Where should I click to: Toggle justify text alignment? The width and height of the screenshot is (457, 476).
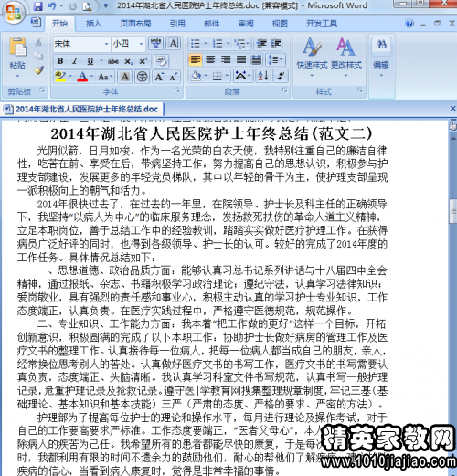(241, 59)
